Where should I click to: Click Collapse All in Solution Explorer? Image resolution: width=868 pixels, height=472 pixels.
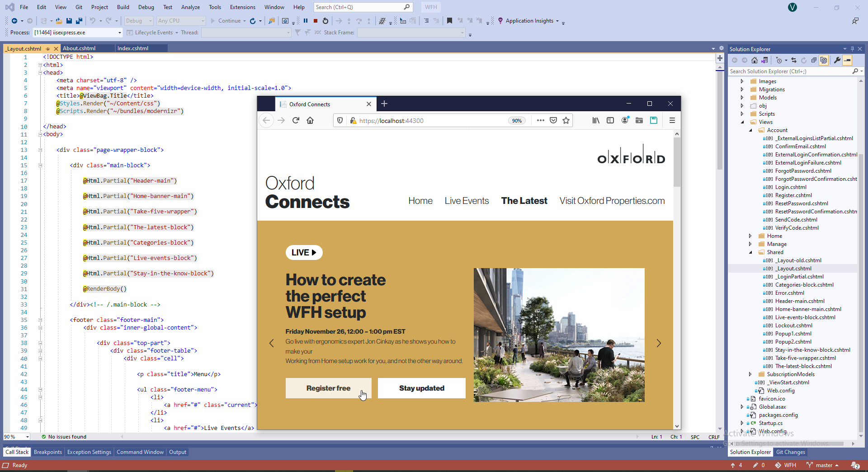point(814,60)
